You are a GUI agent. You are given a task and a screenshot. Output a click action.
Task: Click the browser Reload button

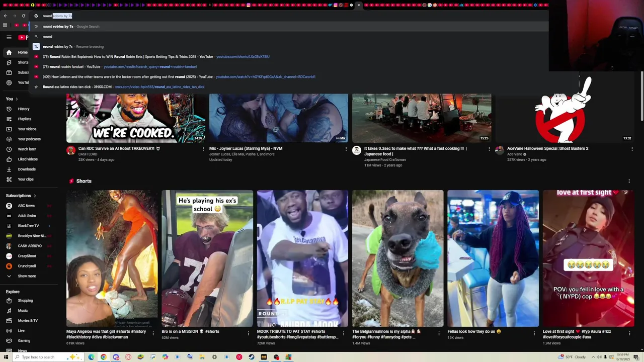pos(23,16)
